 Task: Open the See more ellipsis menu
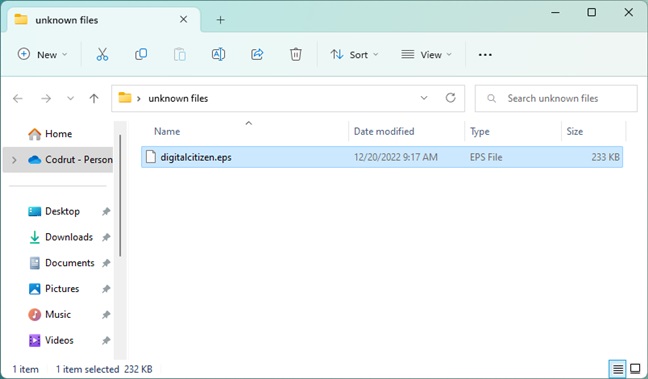pos(485,55)
